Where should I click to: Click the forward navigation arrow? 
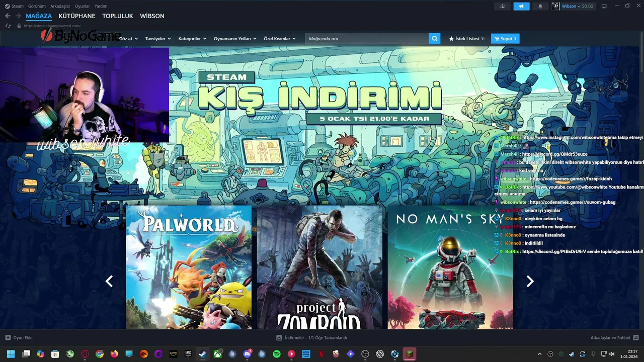click(18, 16)
